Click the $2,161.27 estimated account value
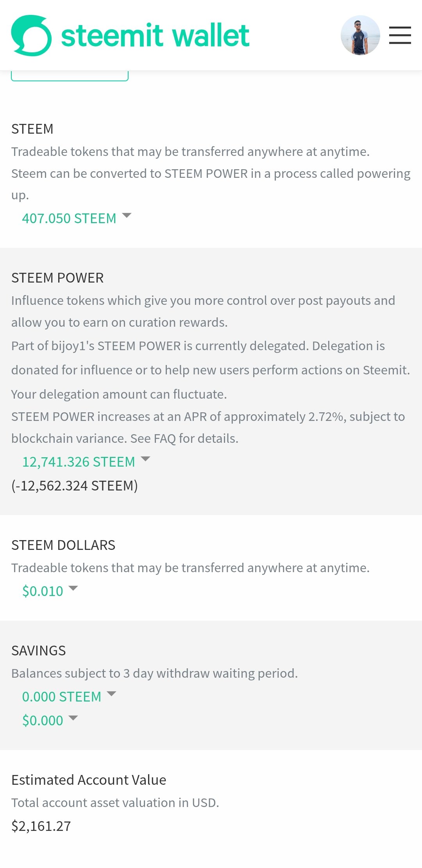This screenshot has height=868, width=422. coord(41,826)
